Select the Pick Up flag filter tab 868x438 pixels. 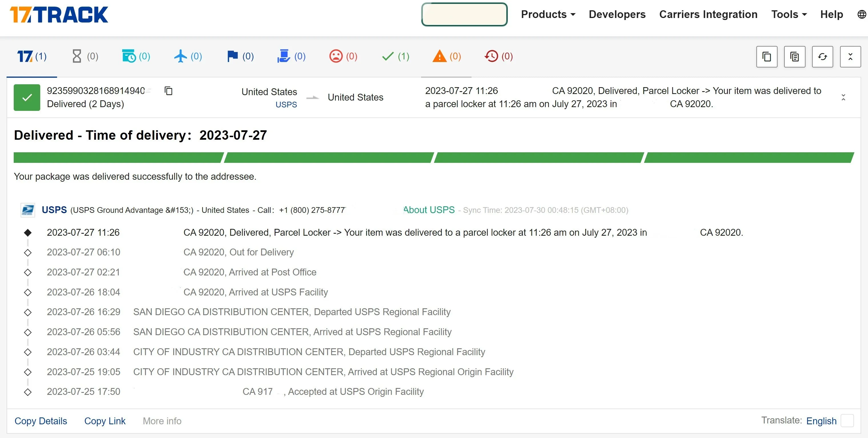[240, 56]
